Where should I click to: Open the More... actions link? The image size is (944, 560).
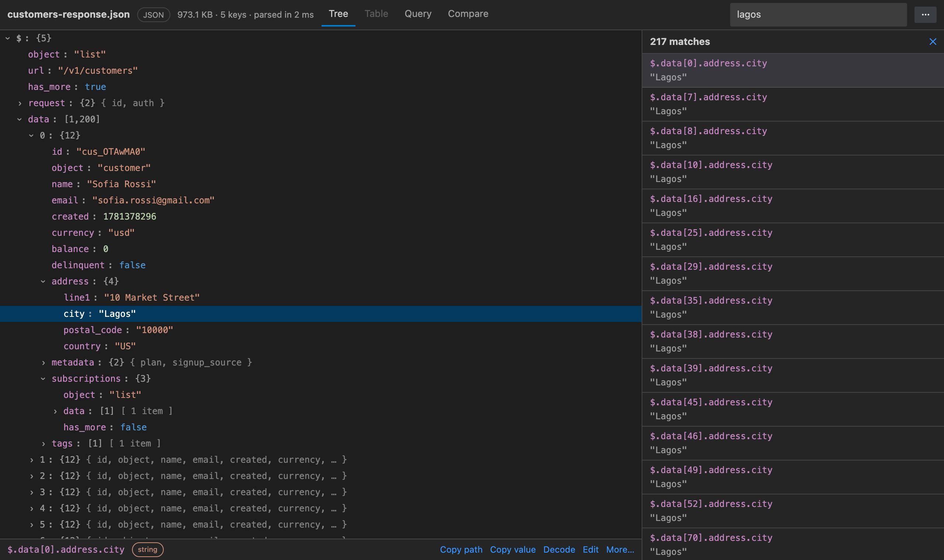tap(620, 549)
